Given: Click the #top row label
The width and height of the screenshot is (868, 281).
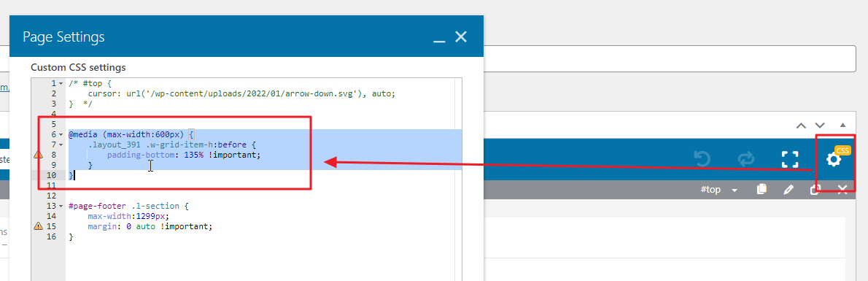Looking at the screenshot, I should (x=710, y=190).
